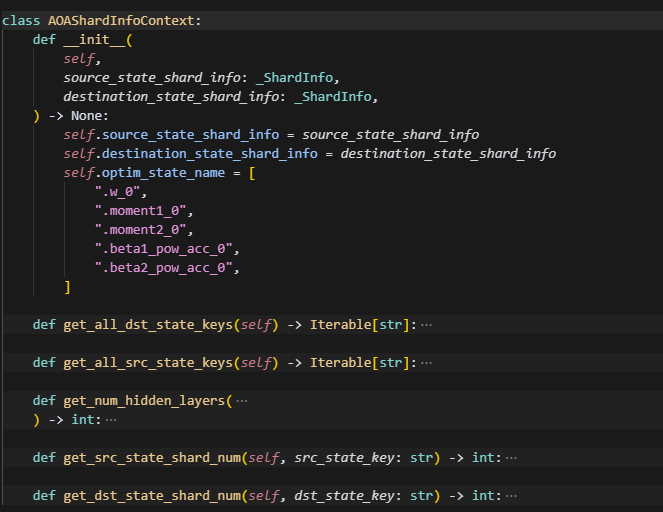
Task: Click _ShardInfo type of destination_state_shard_info parameter
Action: 339,97
